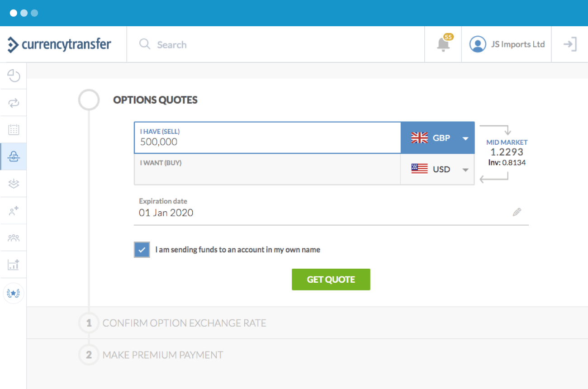Click the inverse rate Inv: 0.8134
Image resolution: width=588 pixels, height=389 pixels.
point(507,162)
